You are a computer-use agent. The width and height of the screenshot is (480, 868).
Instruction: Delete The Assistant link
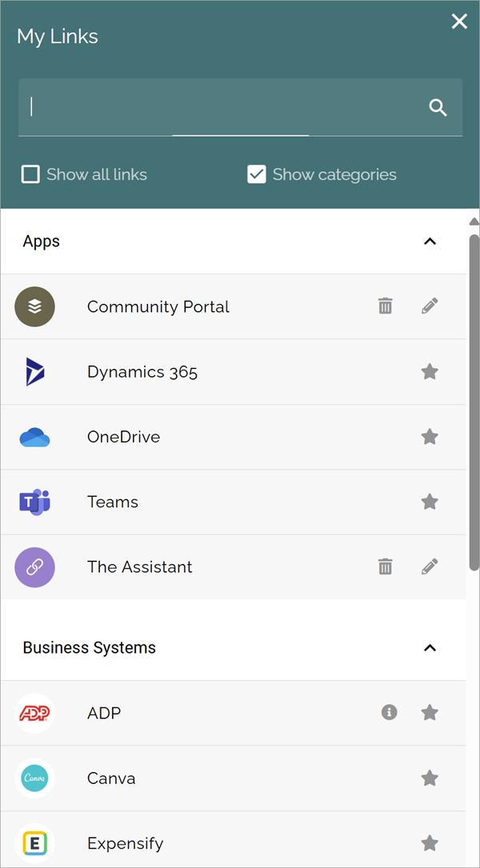pyautogui.click(x=386, y=566)
